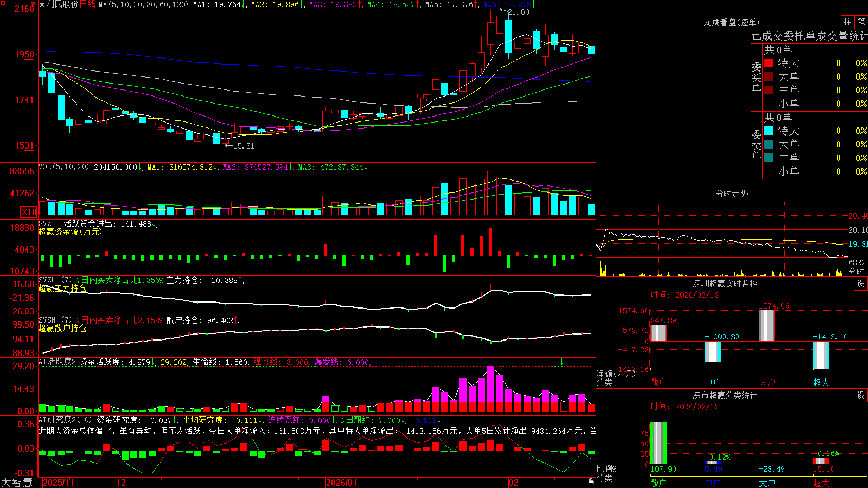The width and height of the screenshot is (868, 488).
Task: Click the SVZJ indicator label
Action: coord(47,223)
